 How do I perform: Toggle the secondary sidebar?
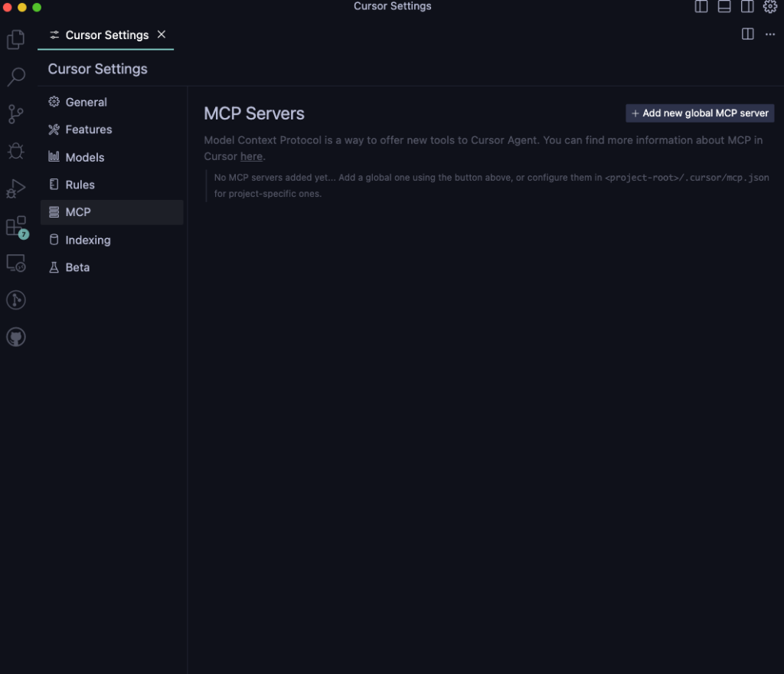[x=748, y=6]
